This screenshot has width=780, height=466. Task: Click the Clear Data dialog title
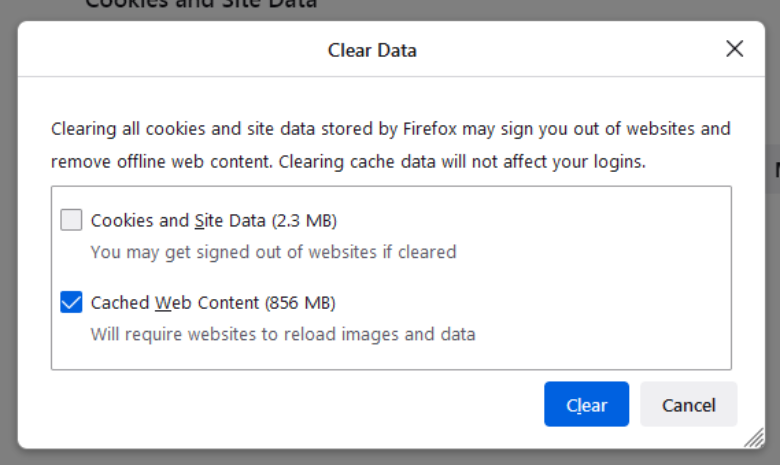point(372,50)
